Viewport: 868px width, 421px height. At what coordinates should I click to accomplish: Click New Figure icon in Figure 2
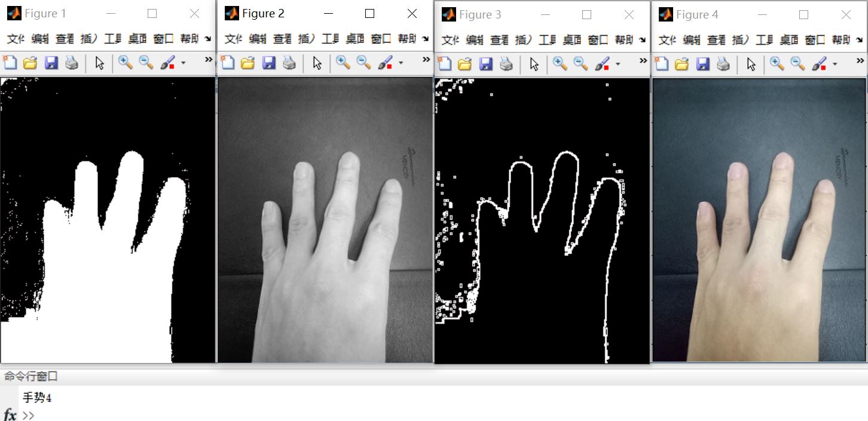[x=227, y=62]
